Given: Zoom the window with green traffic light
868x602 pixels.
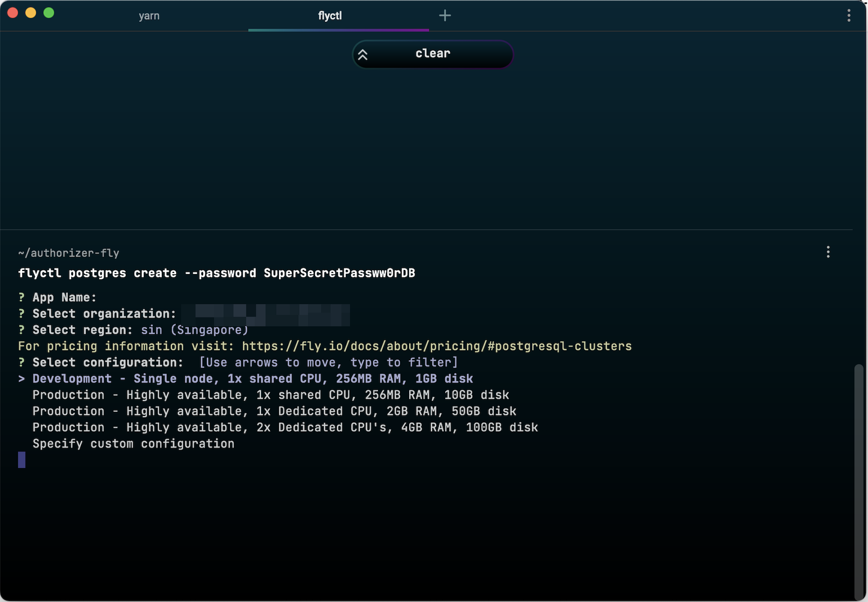Looking at the screenshot, I should 49,13.
